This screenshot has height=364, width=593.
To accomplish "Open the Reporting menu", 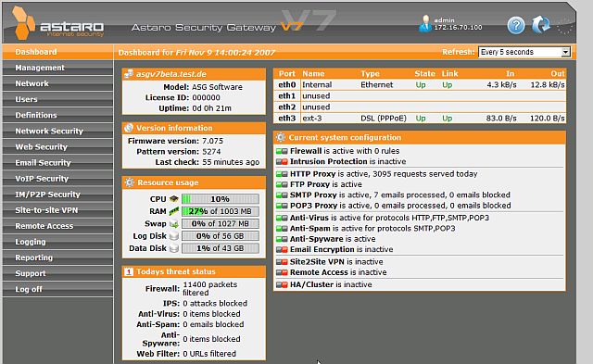I will click(57, 257).
